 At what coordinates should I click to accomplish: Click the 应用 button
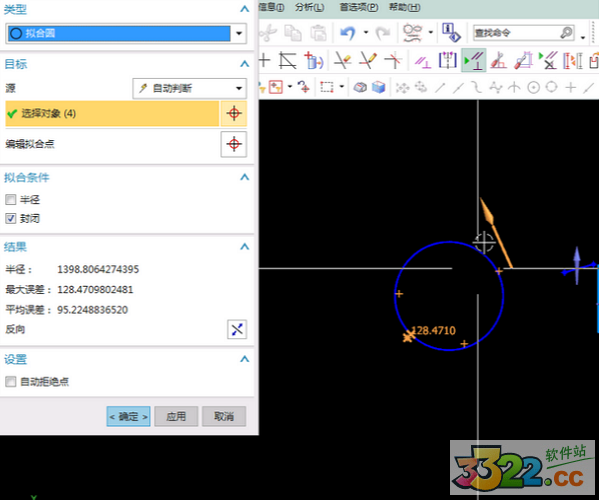point(176,416)
